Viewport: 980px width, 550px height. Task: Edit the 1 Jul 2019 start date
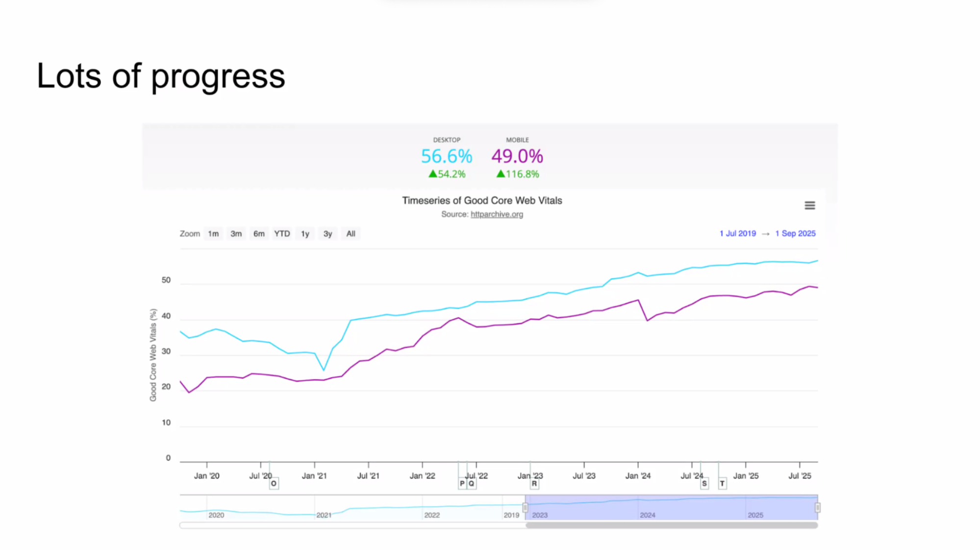point(737,234)
